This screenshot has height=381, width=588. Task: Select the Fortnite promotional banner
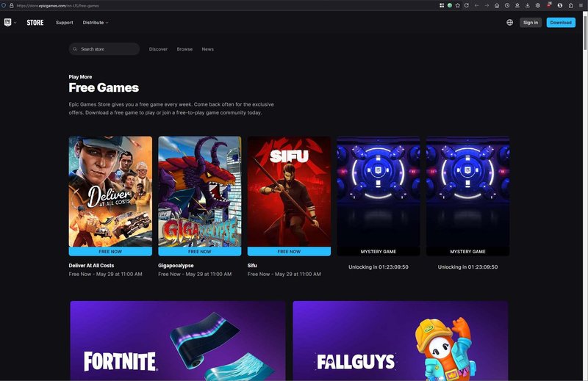tap(178, 341)
